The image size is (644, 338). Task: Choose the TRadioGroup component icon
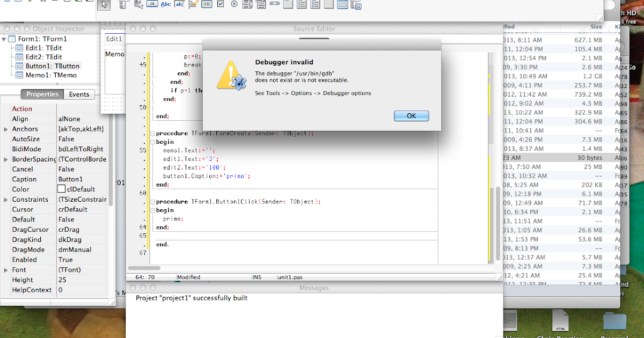tap(302, 5)
